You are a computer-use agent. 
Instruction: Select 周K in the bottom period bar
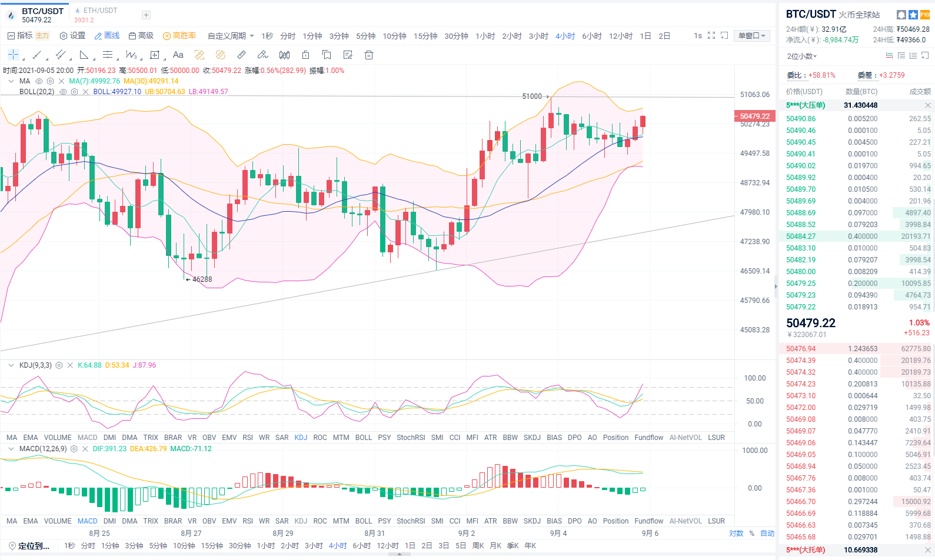tap(478, 546)
